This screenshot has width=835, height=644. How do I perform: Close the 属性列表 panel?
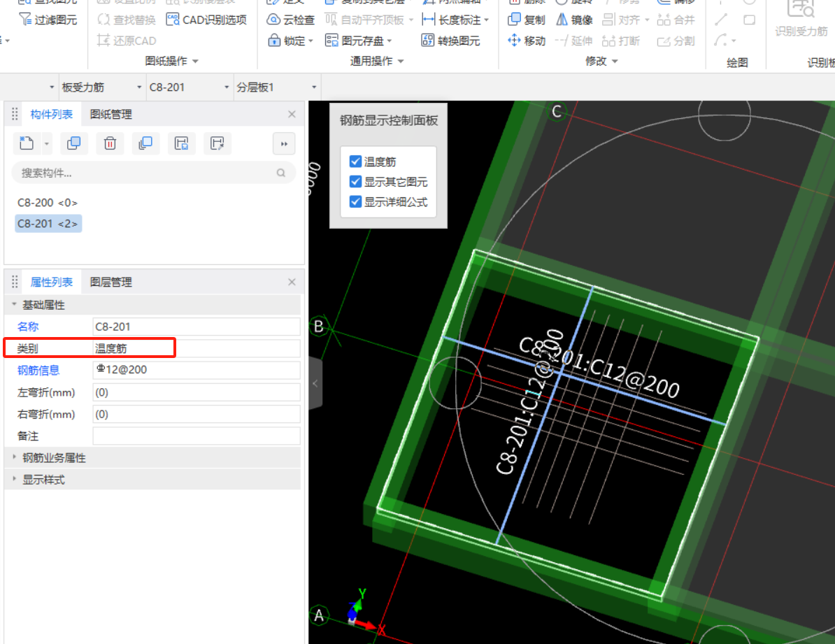pos(292,282)
